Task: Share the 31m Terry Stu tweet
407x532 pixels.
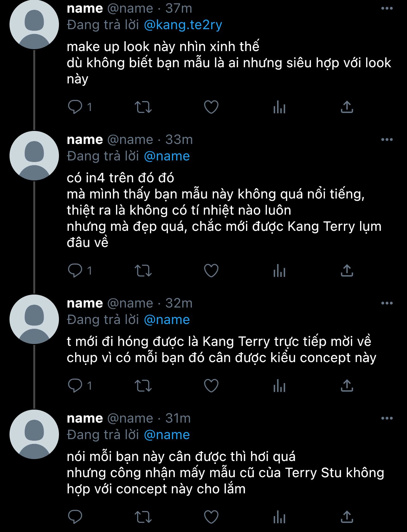Action: pyautogui.click(x=347, y=517)
